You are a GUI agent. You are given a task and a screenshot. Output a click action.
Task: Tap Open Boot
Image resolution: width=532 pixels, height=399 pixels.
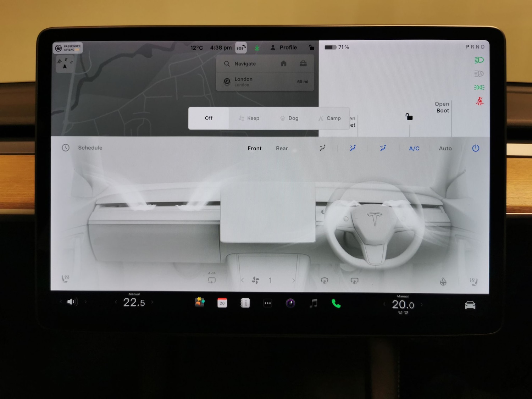click(x=442, y=107)
